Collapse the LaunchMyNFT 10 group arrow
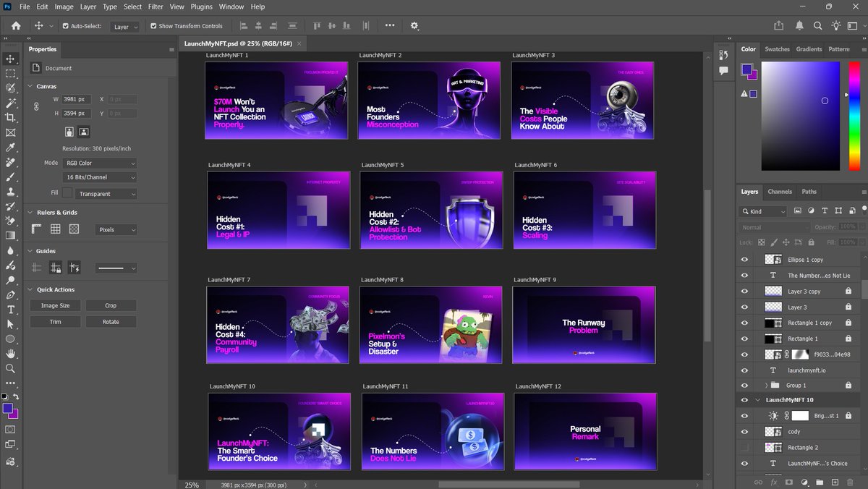Viewport: 868px width, 489px height. (x=758, y=400)
